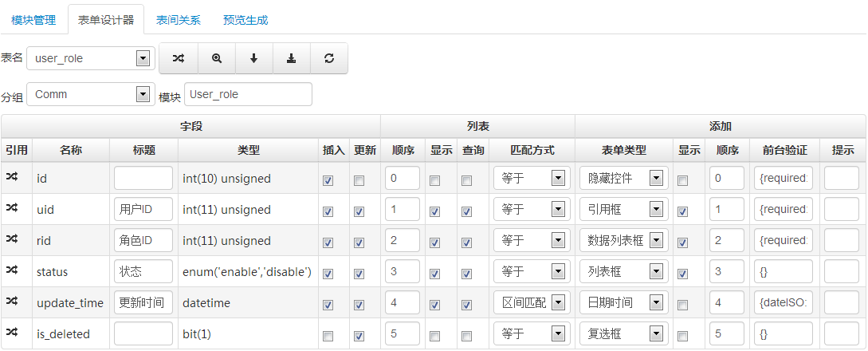Click the shuffle icon in the top toolbar
Viewport: 868px width, 351px height.
(x=179, y=58)
